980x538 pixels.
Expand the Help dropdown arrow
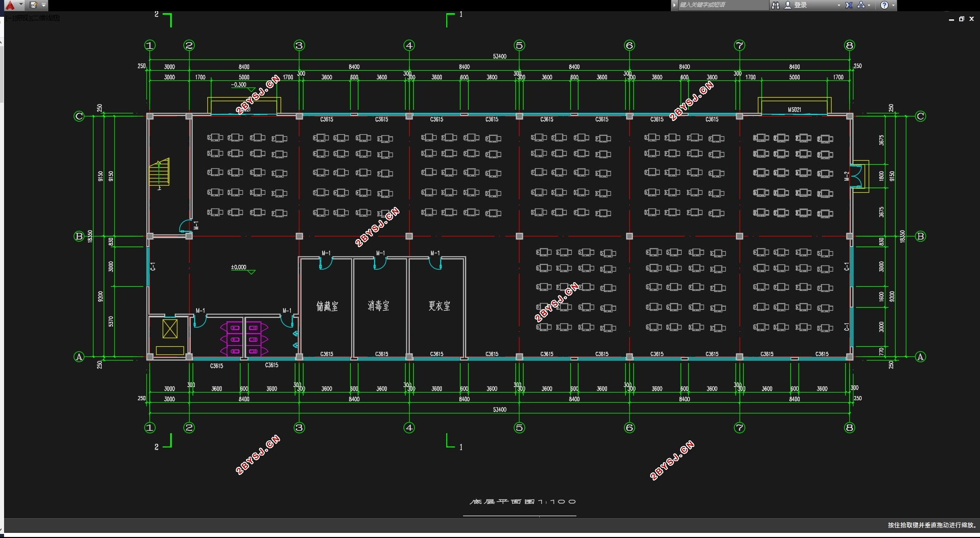click(893, 5)
